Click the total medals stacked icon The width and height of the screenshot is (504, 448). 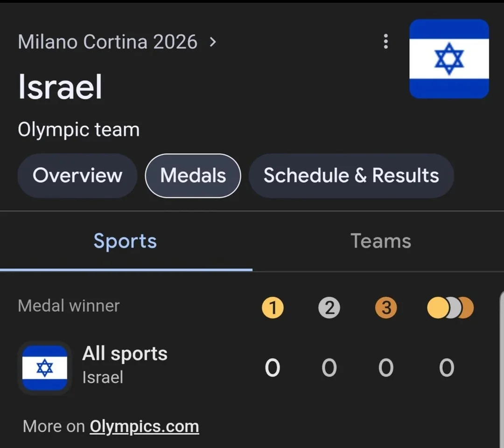(x=450, y=308)
